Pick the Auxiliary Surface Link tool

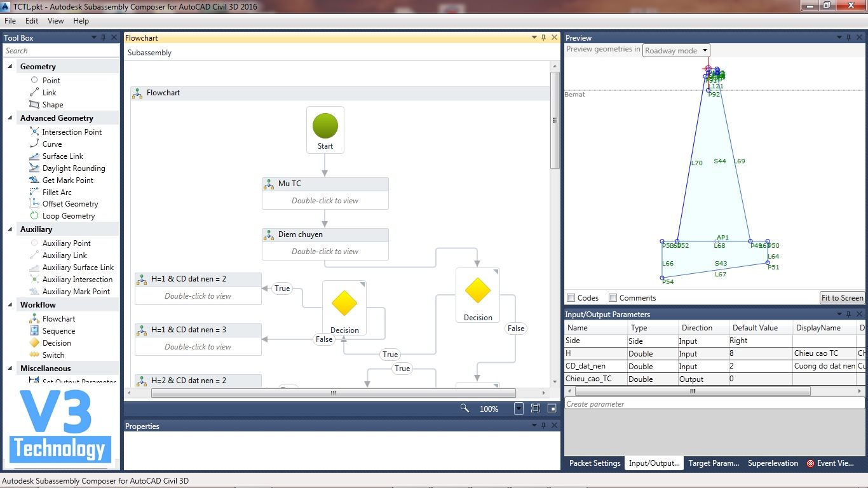point(78,268)
